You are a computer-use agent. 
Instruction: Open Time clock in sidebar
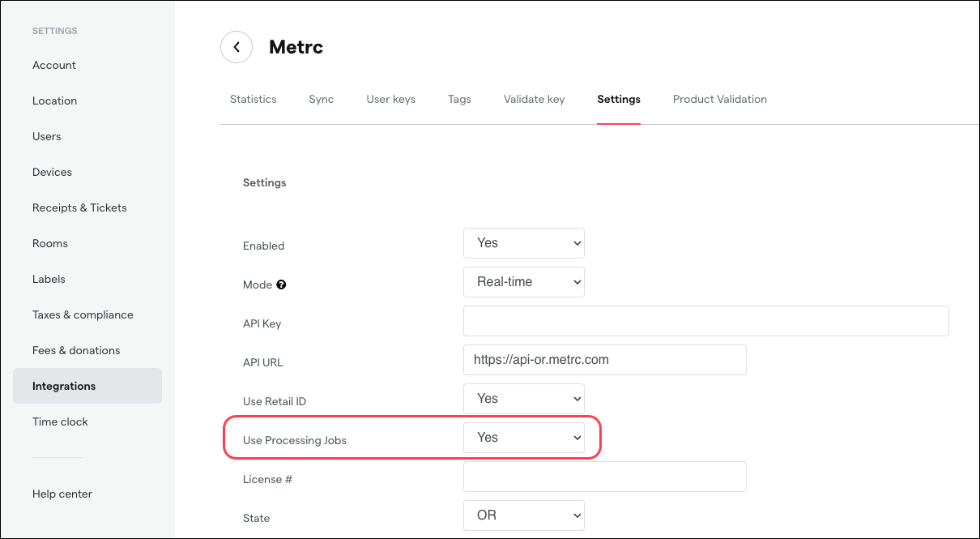click(x=60, y=421)
